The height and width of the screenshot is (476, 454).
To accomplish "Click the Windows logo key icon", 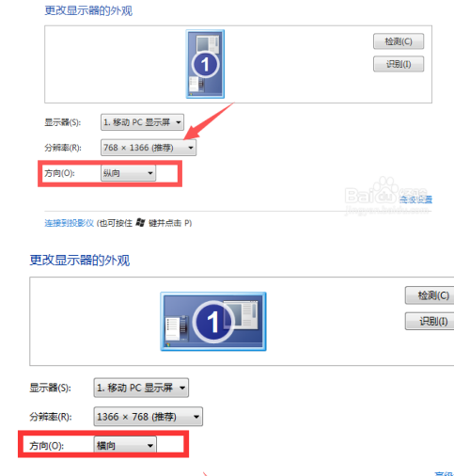I will pyautogui.click(x=140, y=223).
